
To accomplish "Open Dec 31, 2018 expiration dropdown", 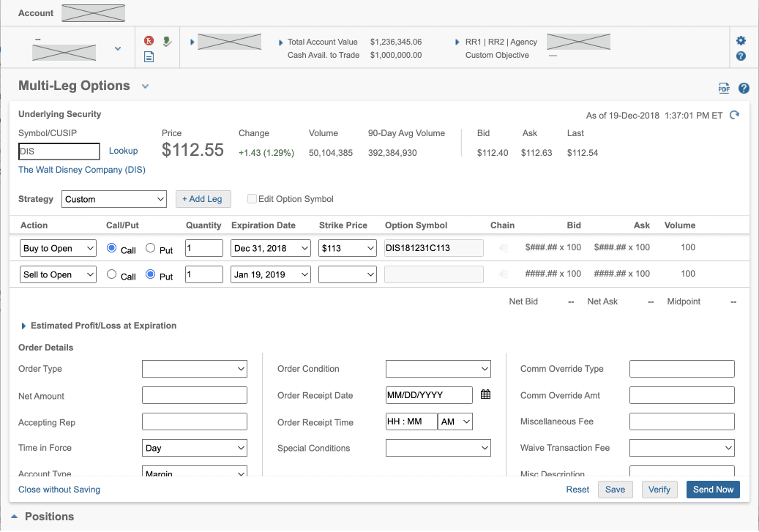I will pos(271,248).
